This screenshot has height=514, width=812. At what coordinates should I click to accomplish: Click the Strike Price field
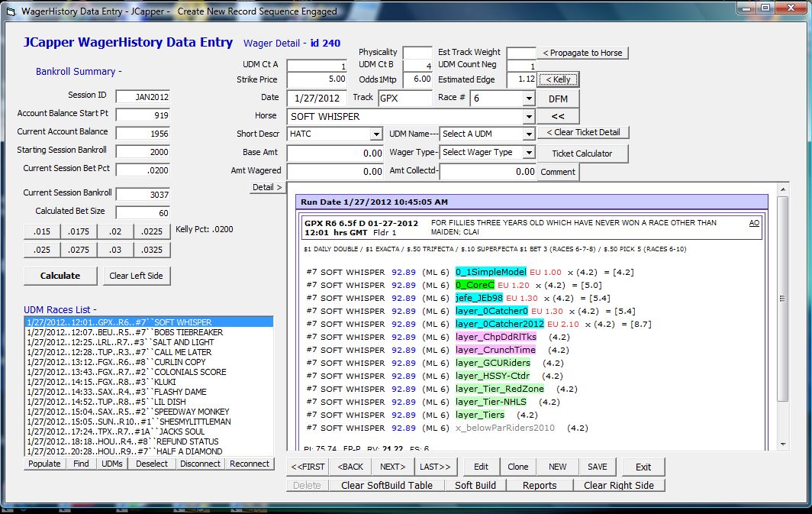pyautogui.click(x=317, y=79)
